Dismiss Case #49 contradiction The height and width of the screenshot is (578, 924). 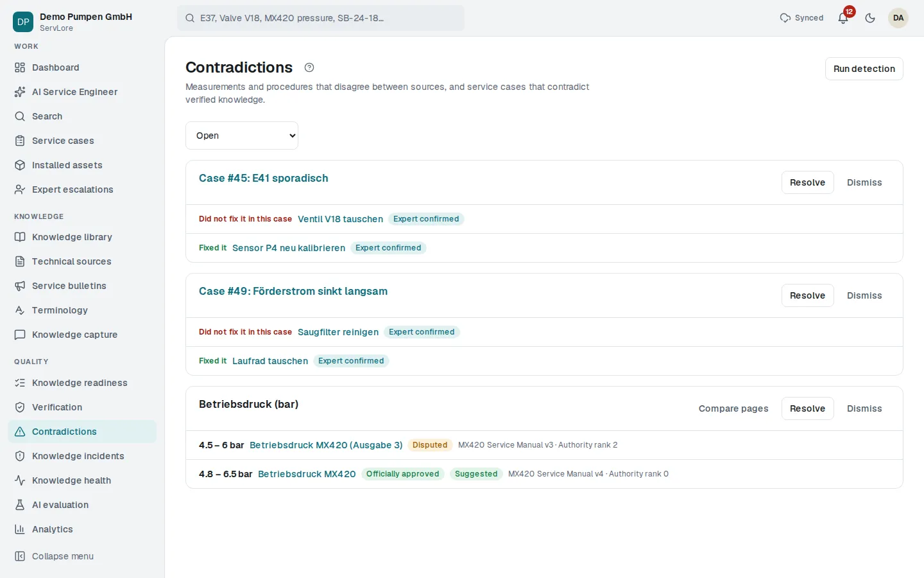tap(864, 295)
